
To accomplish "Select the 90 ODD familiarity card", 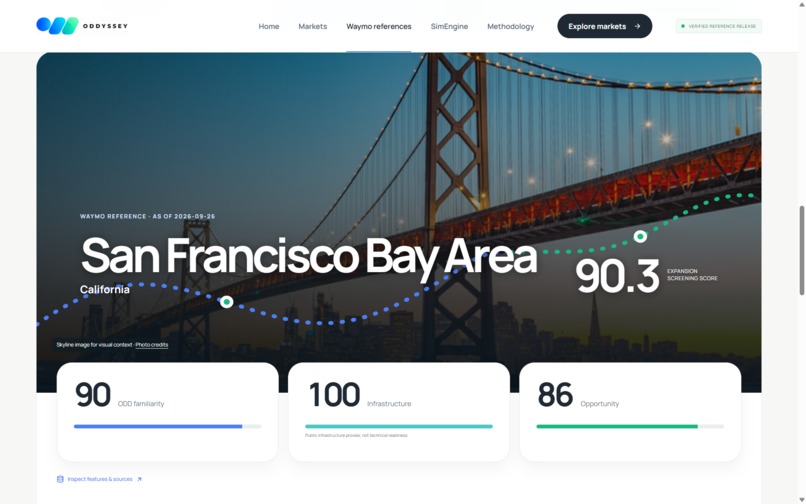I will tap(168, 412).
